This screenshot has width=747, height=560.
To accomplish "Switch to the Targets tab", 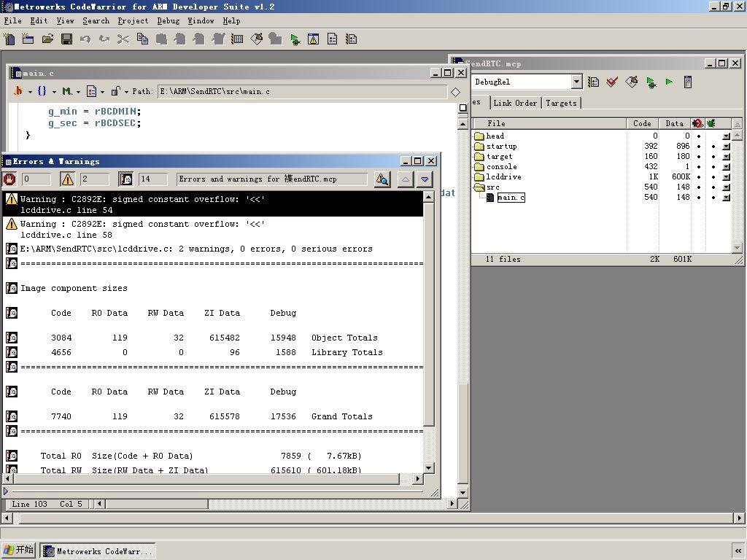I will tap(561, 103).
